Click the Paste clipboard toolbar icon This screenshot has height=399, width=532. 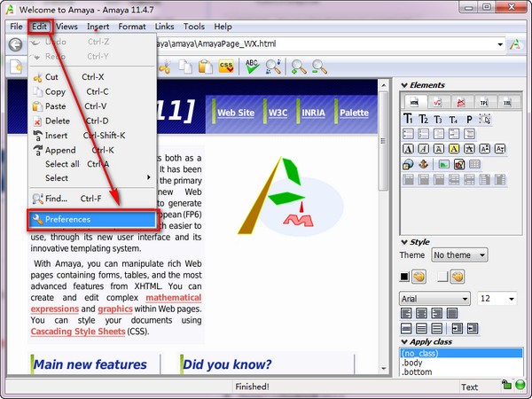[205, 66]
